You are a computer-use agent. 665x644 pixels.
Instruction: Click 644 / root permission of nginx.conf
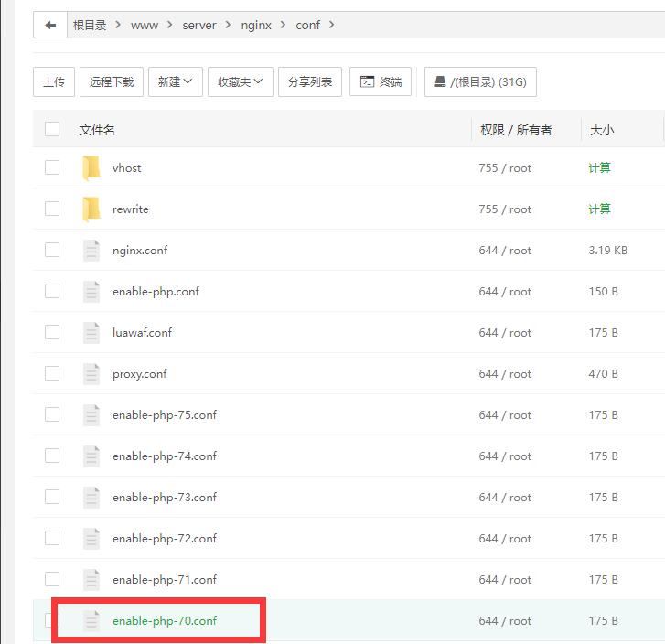[x=505, y=251]
